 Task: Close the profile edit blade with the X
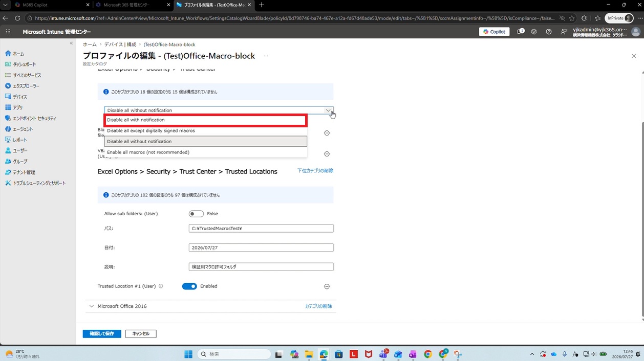click(x=634, y=56)
